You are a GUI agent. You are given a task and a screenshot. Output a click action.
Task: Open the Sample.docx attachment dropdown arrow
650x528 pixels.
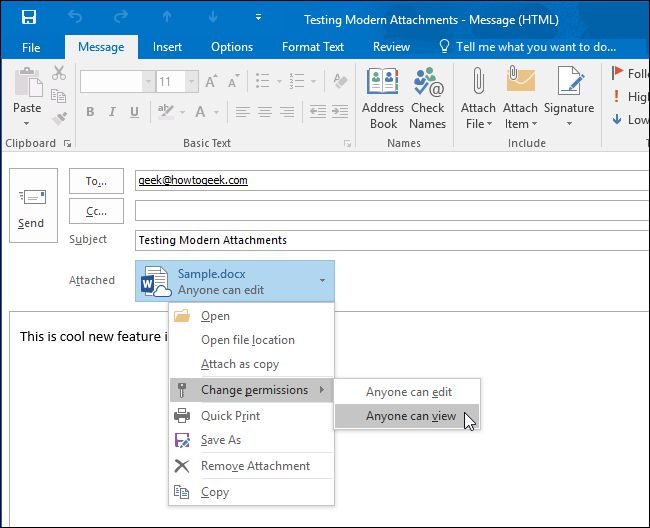(322, 281)
